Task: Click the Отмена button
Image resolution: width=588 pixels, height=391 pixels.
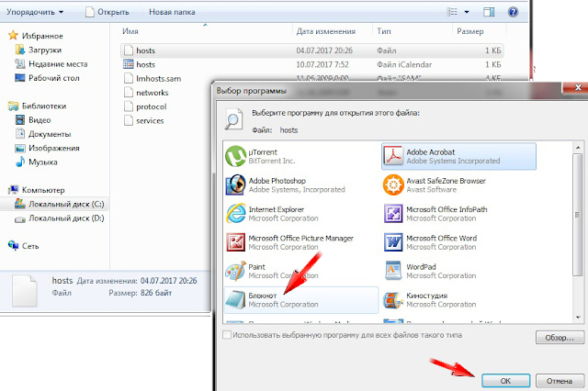Action: click(560, 381)
